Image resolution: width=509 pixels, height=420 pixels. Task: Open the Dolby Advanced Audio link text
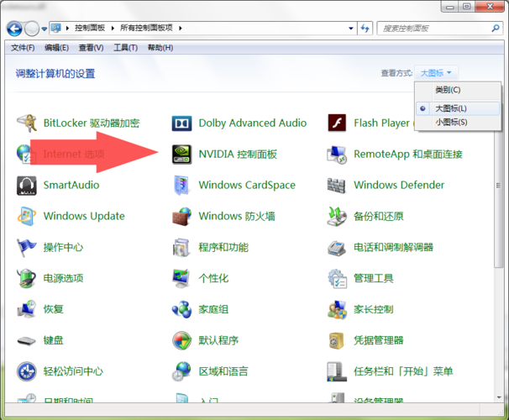tap(253, 123)
